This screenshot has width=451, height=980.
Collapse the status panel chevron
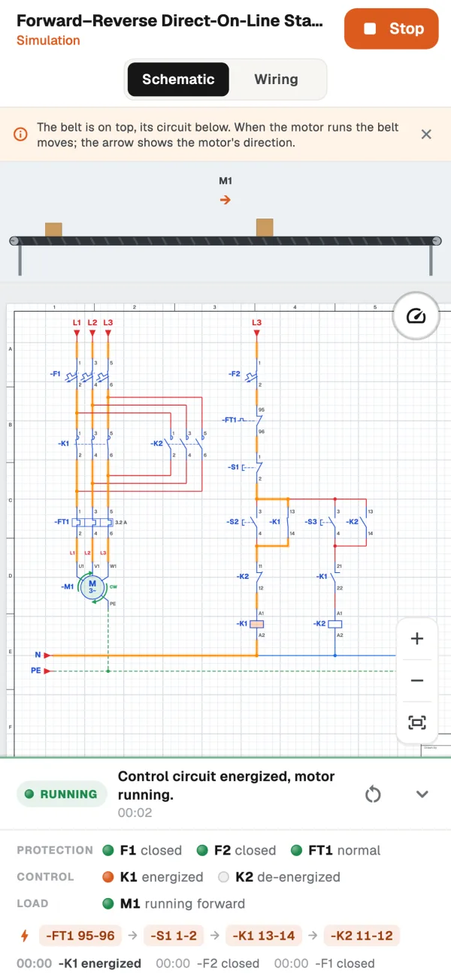click(x=422, y=794)
